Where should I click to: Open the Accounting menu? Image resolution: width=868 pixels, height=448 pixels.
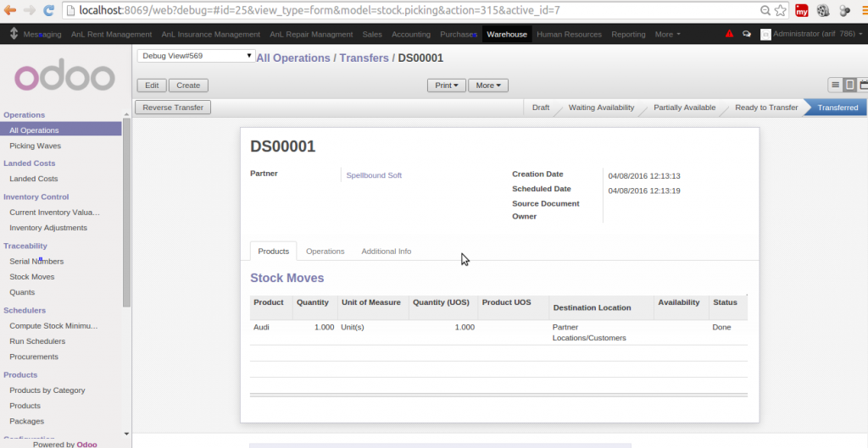tap(411, 35)
